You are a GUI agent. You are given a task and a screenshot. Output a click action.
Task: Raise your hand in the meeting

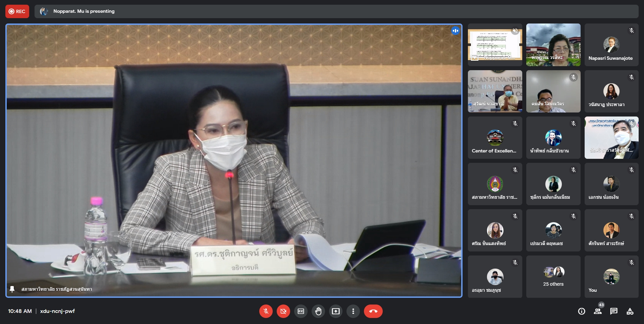coord(318,311)
